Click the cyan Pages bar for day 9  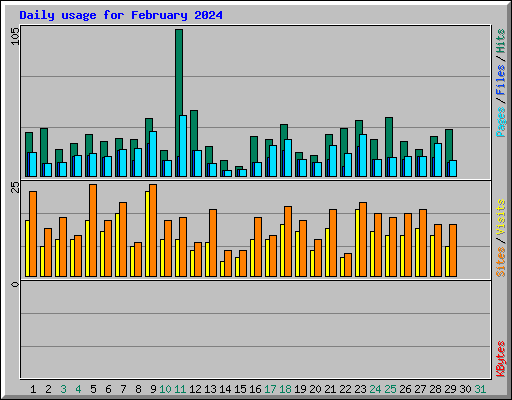pyautogui.click(x=153, y=154)
